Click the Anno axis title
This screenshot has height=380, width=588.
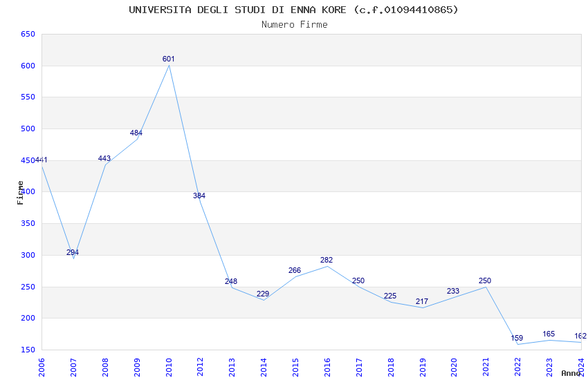pos(571,373)
